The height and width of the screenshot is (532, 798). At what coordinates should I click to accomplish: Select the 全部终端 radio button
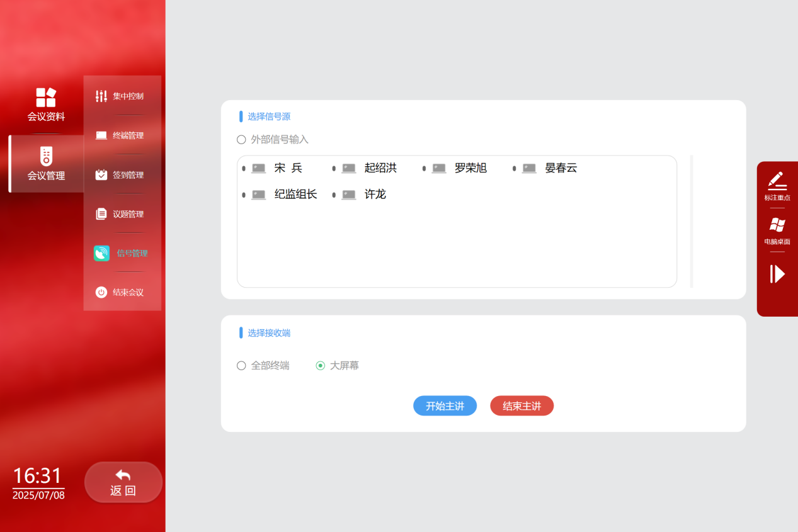click(241, 366)
